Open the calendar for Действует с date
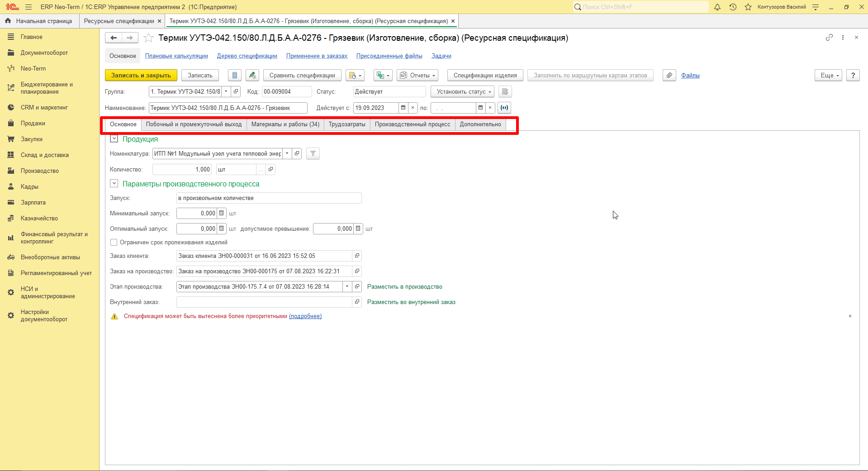 tap(403, 108)
